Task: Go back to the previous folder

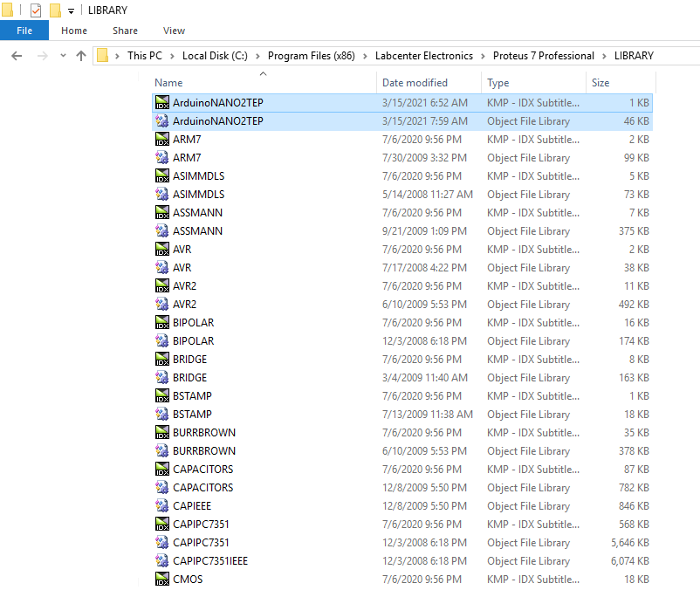Action: tap(17, 56)
